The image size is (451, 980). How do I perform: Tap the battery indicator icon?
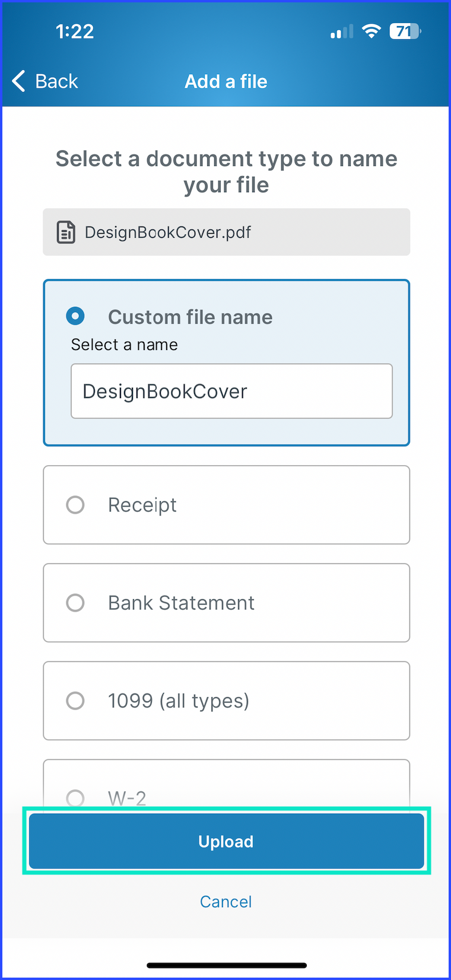(405, 31)
